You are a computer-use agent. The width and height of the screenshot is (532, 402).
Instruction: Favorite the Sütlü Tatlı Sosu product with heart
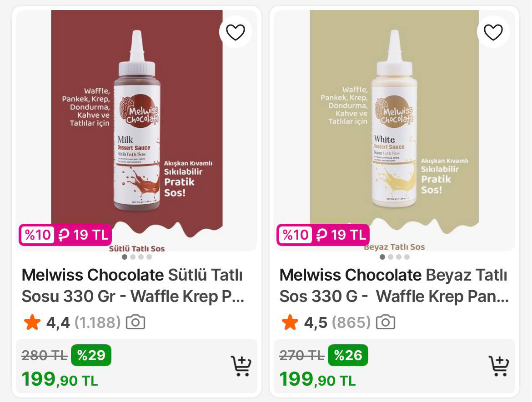point(235,32)
